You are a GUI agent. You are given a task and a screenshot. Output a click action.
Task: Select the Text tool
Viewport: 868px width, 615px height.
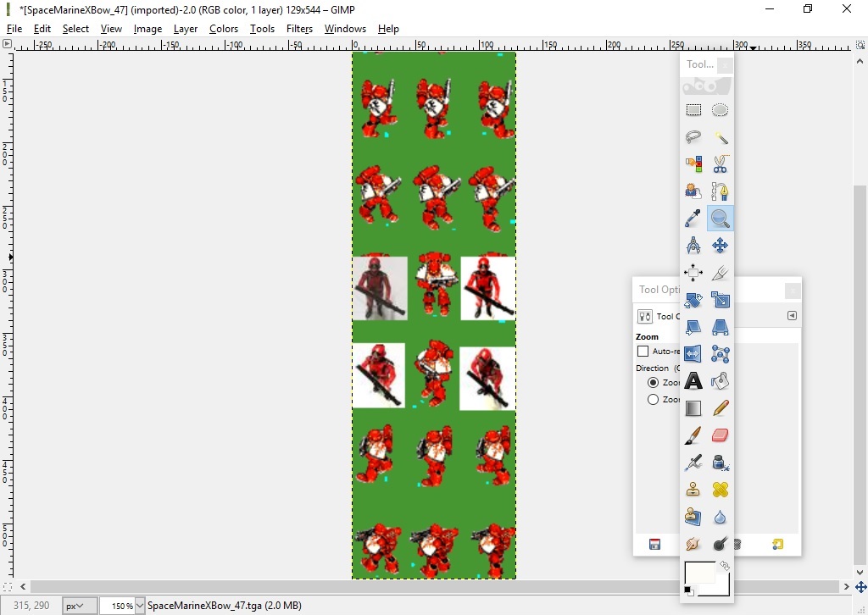[693, 381]
